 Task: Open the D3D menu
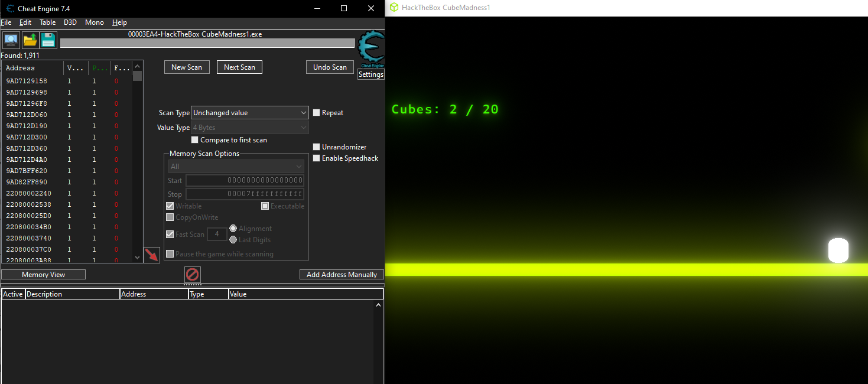[x=70, y=22]
